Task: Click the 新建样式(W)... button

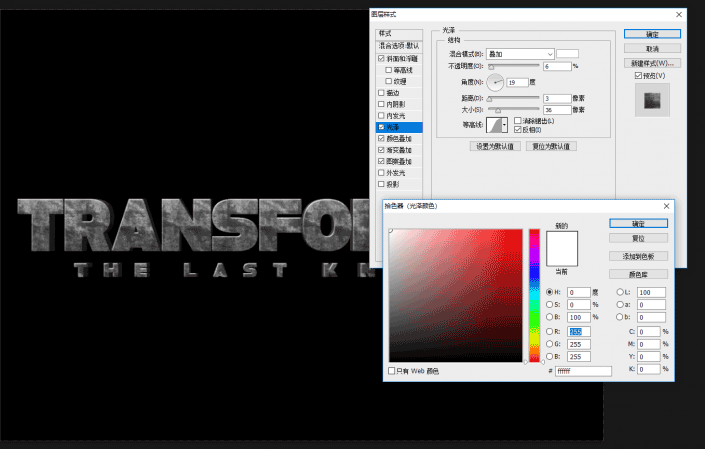Action: tap(652, 63)
